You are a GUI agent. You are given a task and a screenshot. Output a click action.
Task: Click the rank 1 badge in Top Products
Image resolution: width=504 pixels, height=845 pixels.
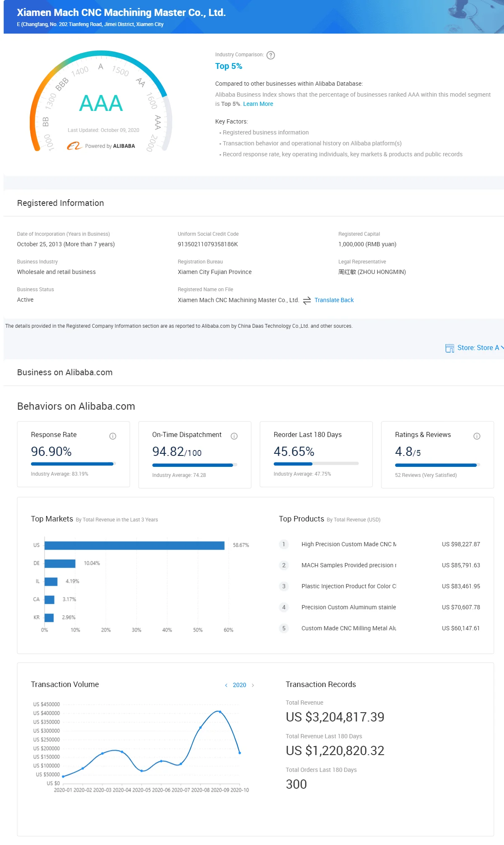pos(283,544)
